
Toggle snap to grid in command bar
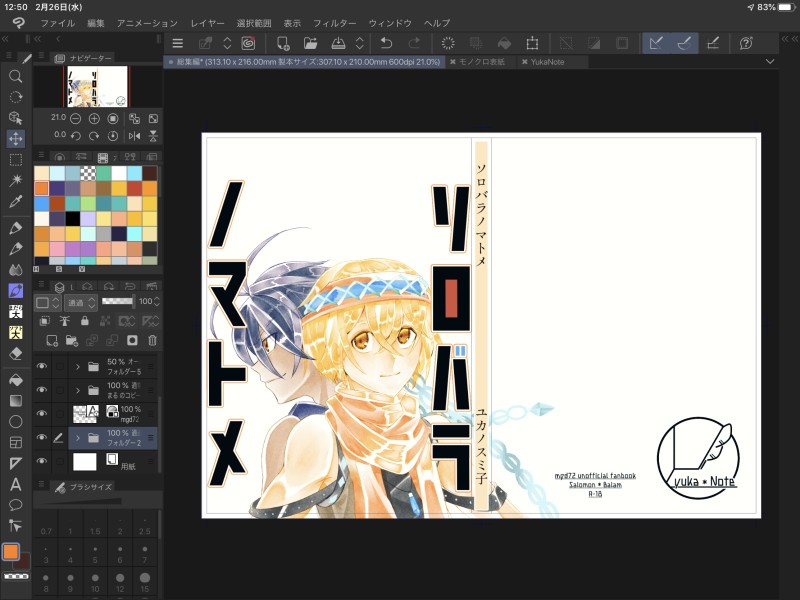point(712,43)
